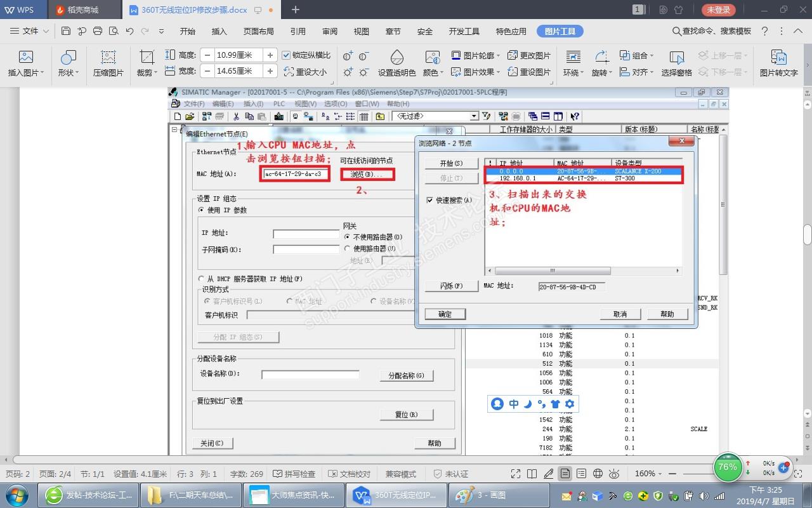Click 图片转文字 picture to text tool
This screenshot has height=508, width=812.
pyautogui.click(x=779, y=64)
